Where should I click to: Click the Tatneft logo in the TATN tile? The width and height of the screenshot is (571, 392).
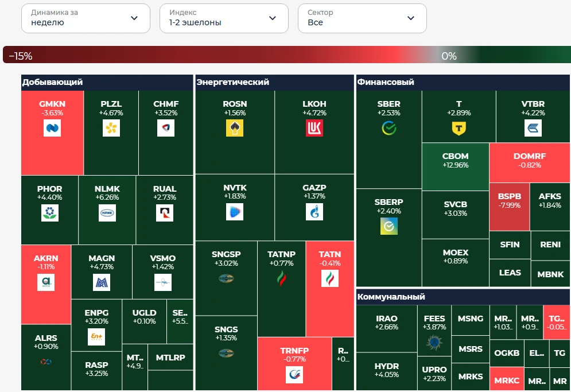pyautogui.click(x=330, y=279)
